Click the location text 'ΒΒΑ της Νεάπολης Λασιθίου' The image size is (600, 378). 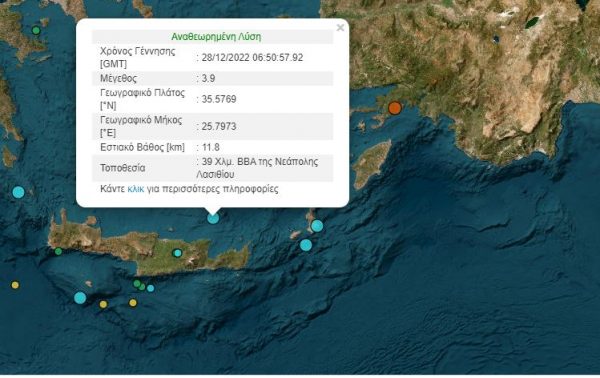(x=257, y=168)
